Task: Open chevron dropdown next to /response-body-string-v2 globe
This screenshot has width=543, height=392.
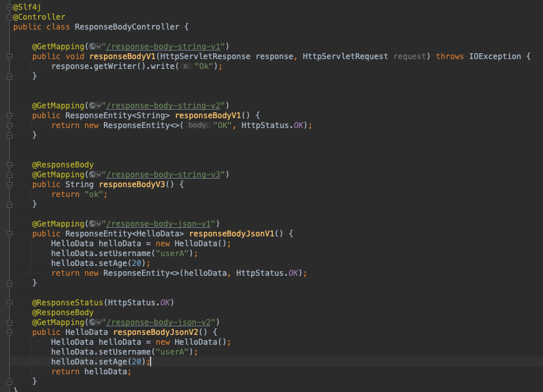Action: point(99,106)
